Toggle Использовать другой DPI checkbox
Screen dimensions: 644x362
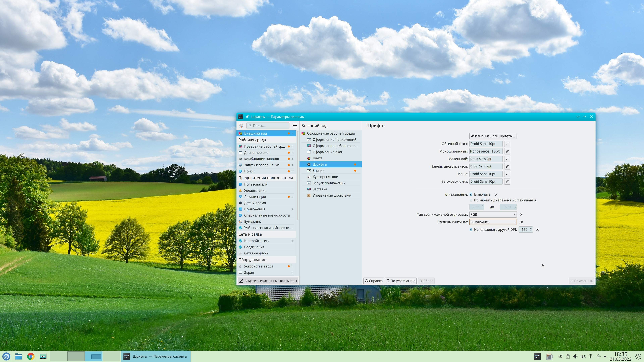pos(471,230)
